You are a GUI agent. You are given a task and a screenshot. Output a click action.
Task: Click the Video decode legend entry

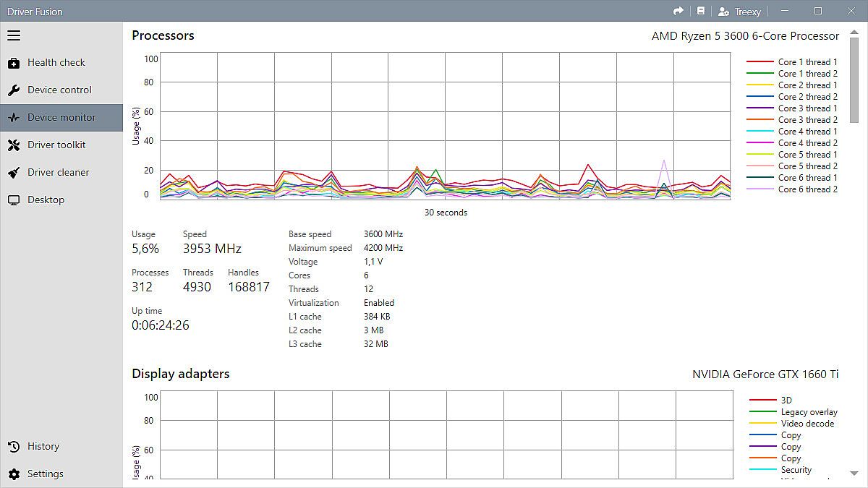point(792,424)
